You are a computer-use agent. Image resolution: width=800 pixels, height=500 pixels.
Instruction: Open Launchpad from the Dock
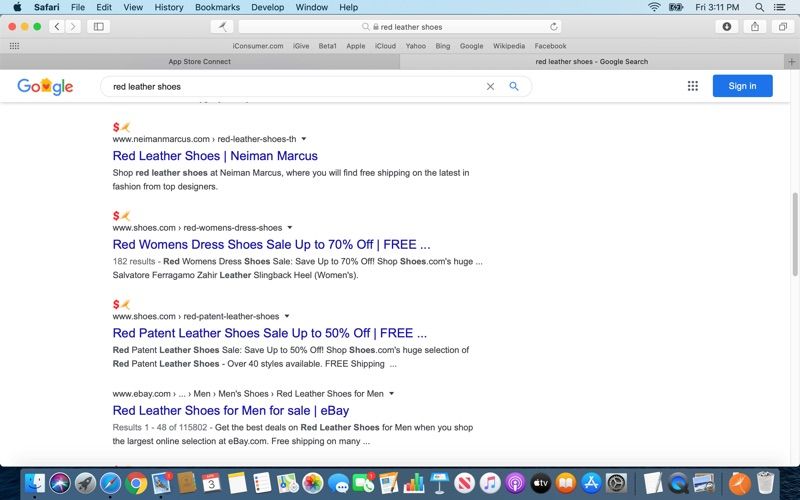tap(85, 483)
